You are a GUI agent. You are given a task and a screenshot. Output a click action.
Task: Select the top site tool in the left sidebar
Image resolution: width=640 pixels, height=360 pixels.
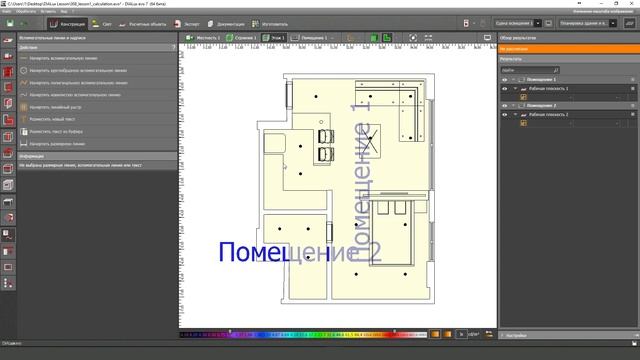pos(8,40)
